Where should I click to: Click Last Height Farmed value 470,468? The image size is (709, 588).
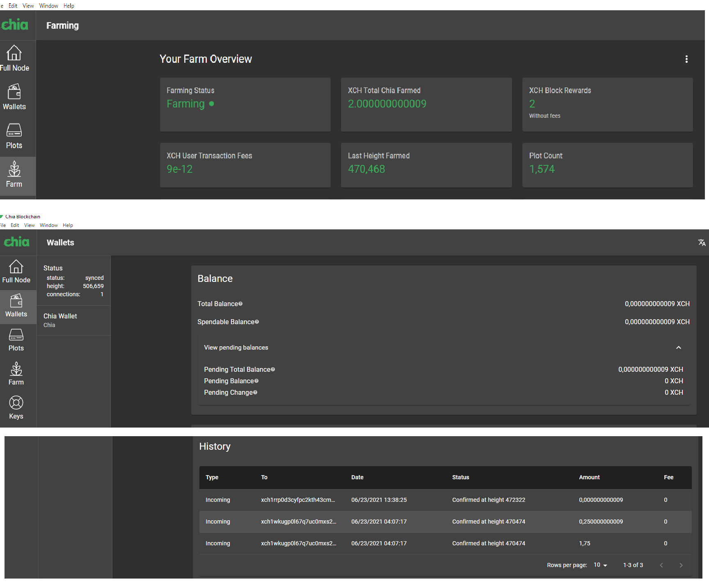coord(366,169)
